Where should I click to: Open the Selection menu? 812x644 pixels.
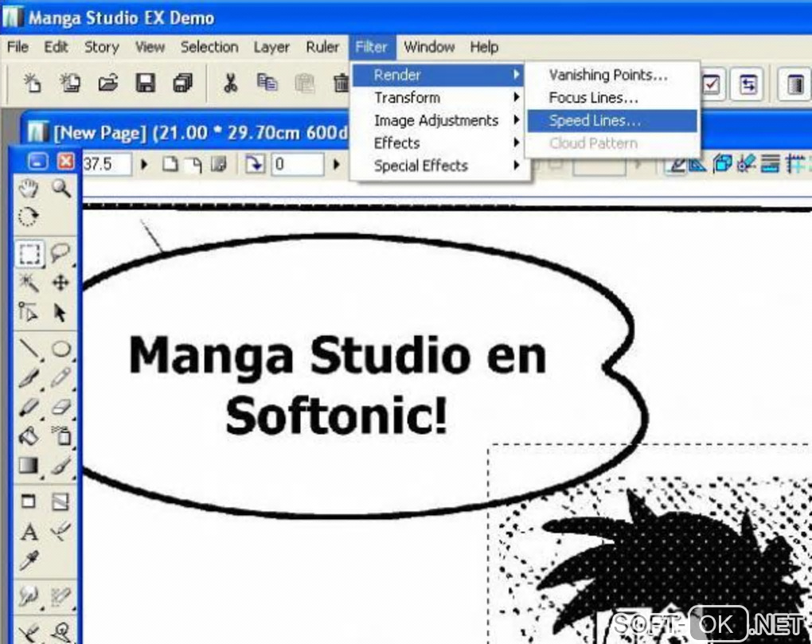[x=209, y=47]
